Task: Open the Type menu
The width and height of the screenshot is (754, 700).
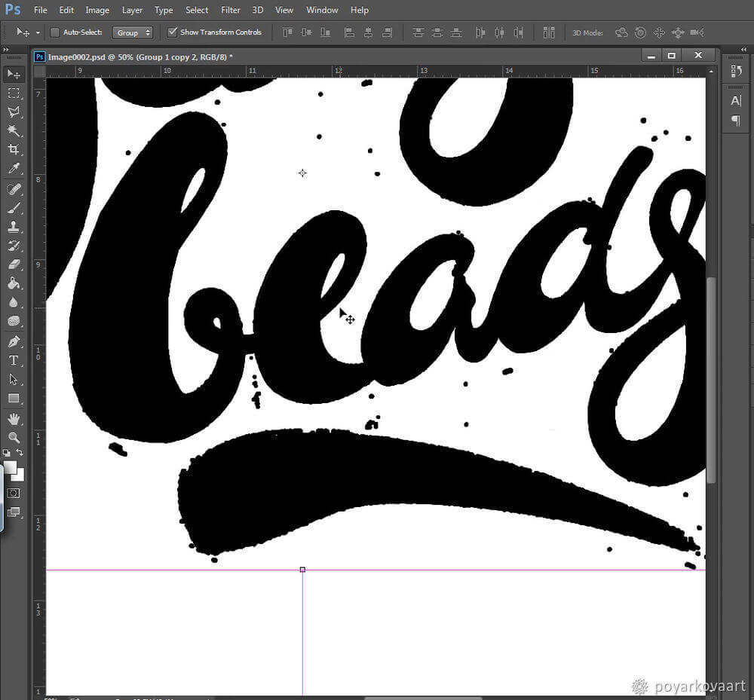Action: [164, 10]
